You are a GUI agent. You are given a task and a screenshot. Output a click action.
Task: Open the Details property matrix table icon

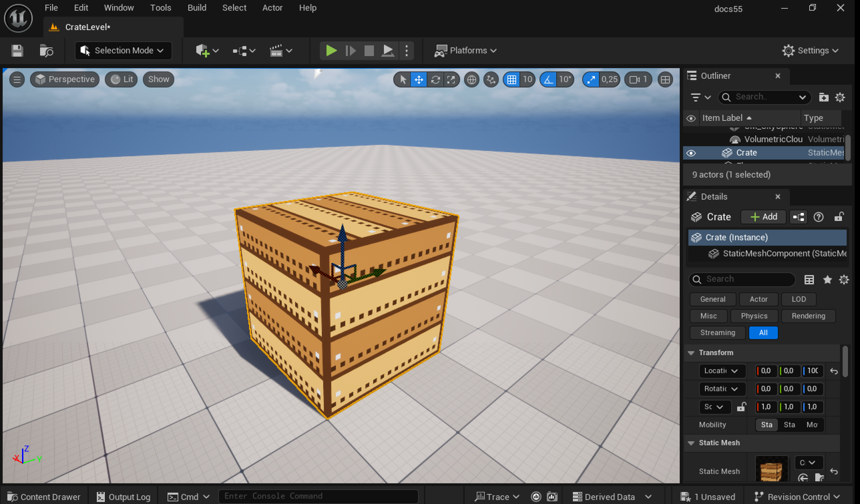[809, 280]
